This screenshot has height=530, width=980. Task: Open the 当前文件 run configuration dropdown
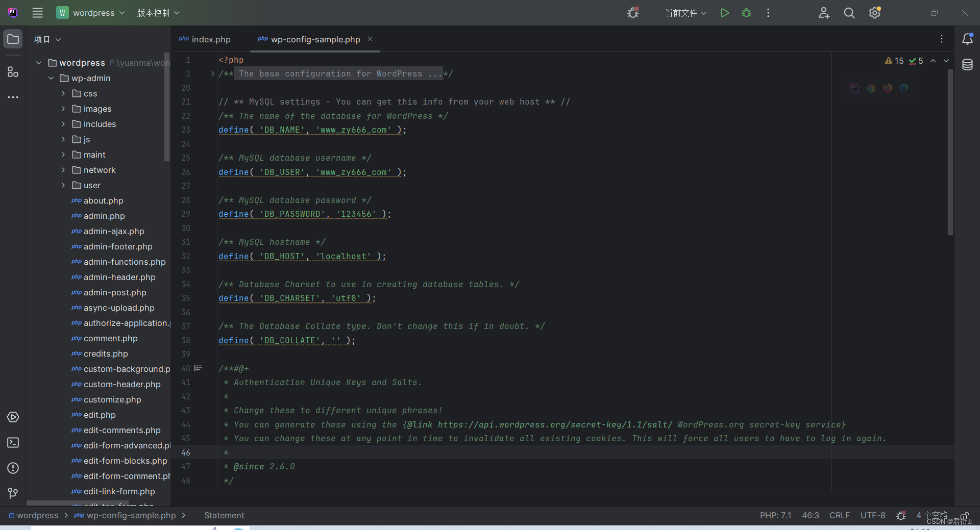[x=685, y=13]
